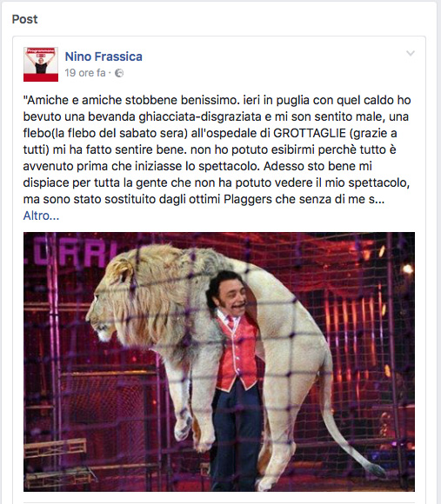Screen dimensions: 441x504
Task: Open the Nino Frassica profile name link
Action: click(104, 56)
